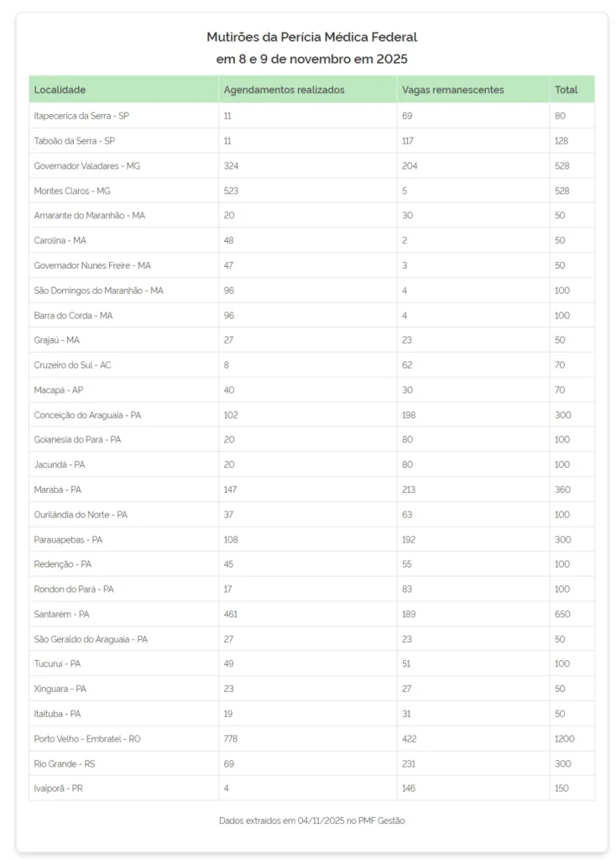The image size is (616, 860).
Task: Click the Governador Valadares - MG cell
Action: [87, 165]
